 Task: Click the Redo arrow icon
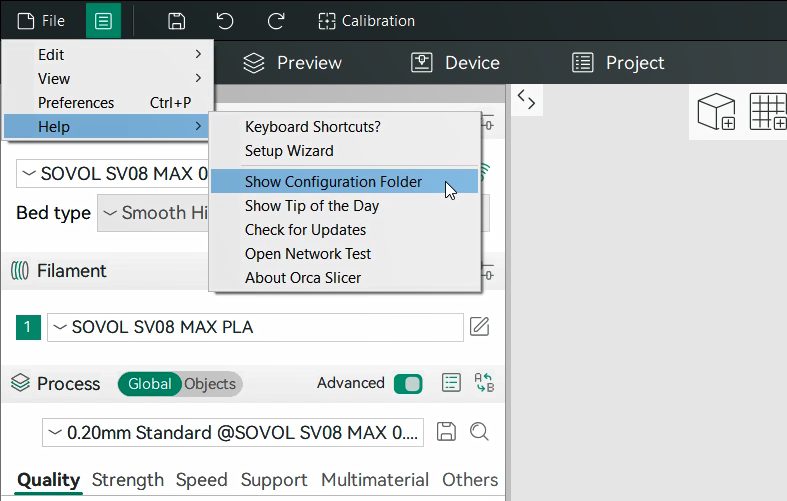point(276,21)
